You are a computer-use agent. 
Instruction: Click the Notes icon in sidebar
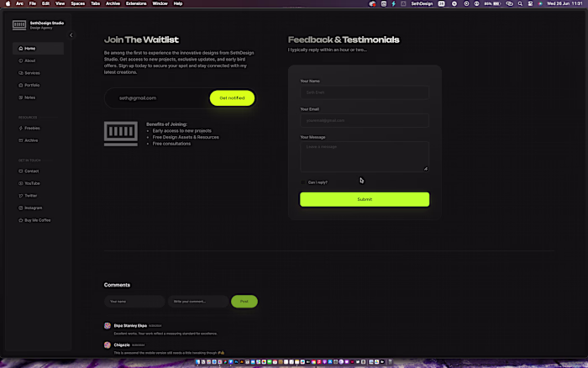[x=21, y=97]
